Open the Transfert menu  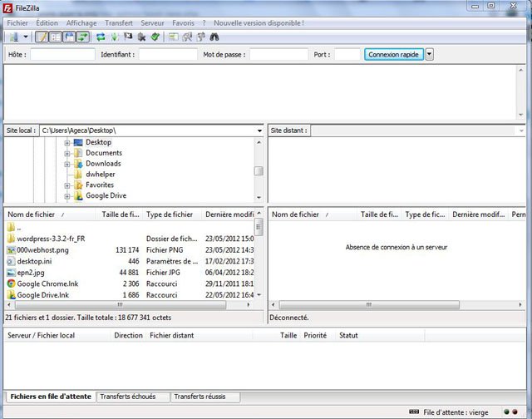pos(119,23)
